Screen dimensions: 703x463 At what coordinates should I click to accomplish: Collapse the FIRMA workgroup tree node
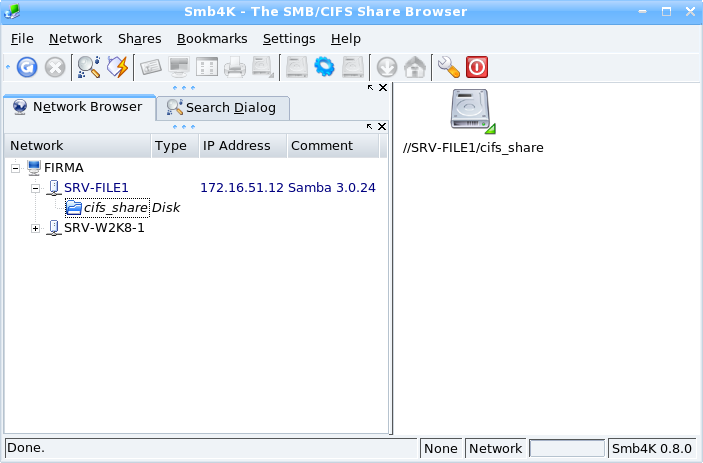point(15,168)
